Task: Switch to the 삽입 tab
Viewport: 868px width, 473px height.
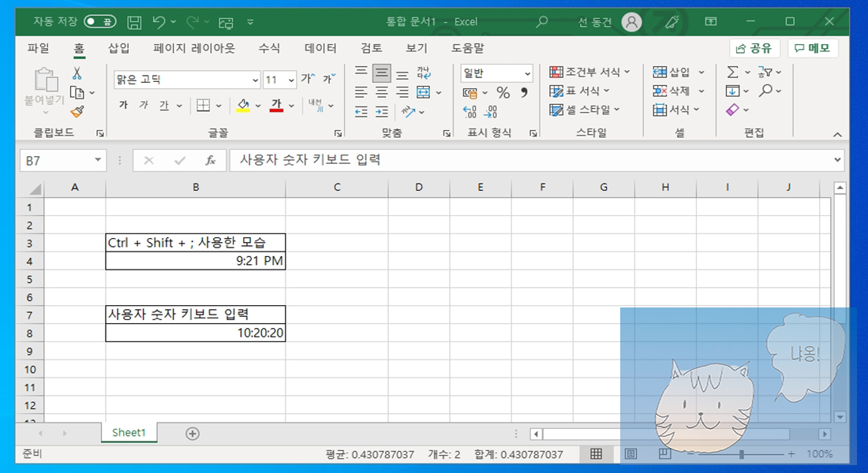Action: click(119, 48)
